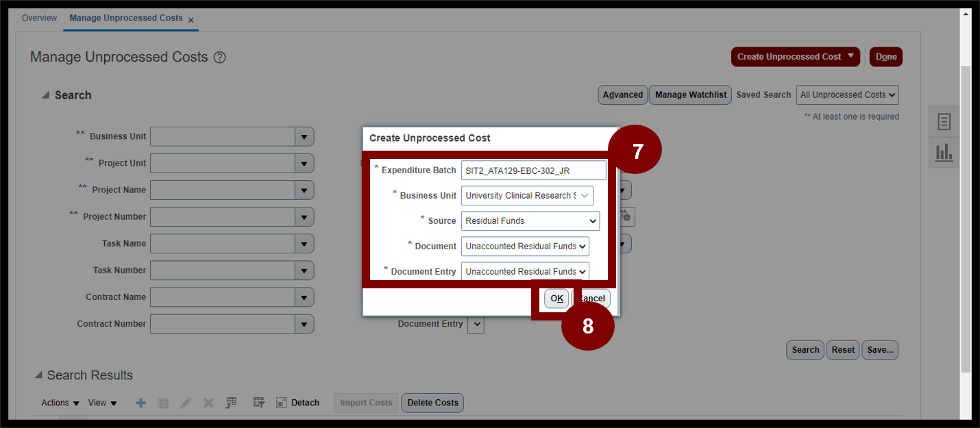Open the View menu
Screen dimensions: 980x428
pyautogui.click(x=102, y=403)
